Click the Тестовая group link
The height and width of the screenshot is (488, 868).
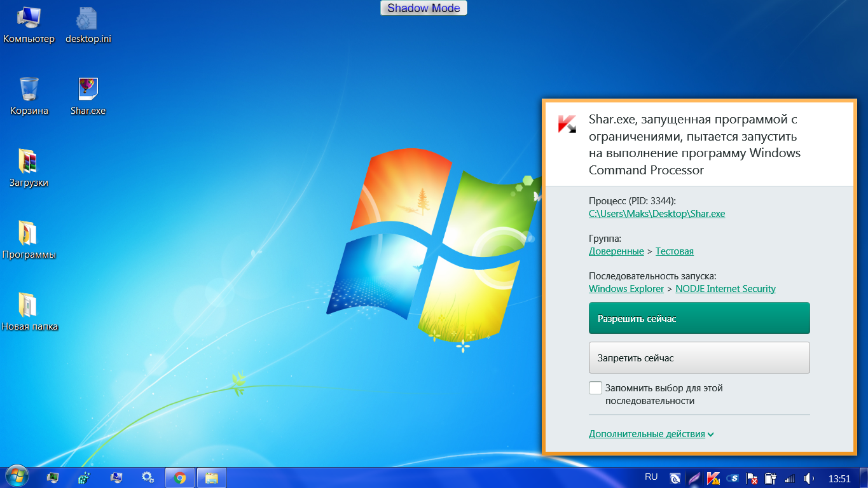click(674, 251)
